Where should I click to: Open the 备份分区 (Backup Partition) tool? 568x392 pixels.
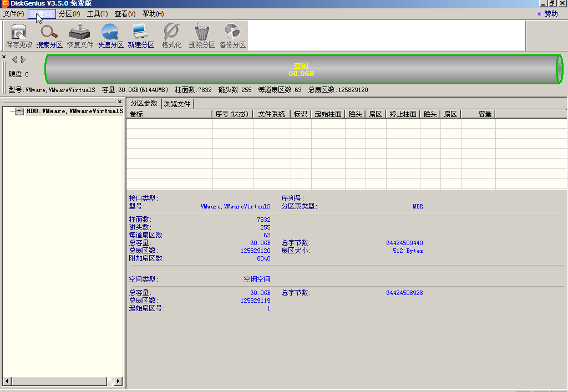[232, 35]
